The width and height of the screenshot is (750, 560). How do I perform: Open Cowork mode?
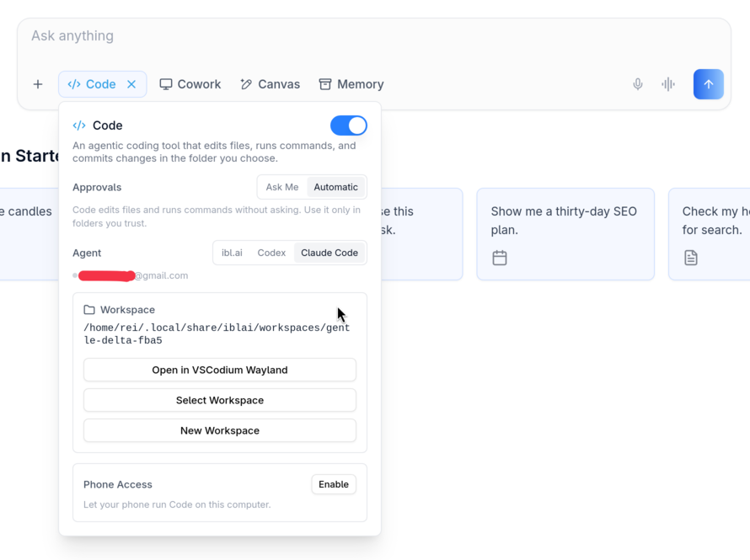190,84
